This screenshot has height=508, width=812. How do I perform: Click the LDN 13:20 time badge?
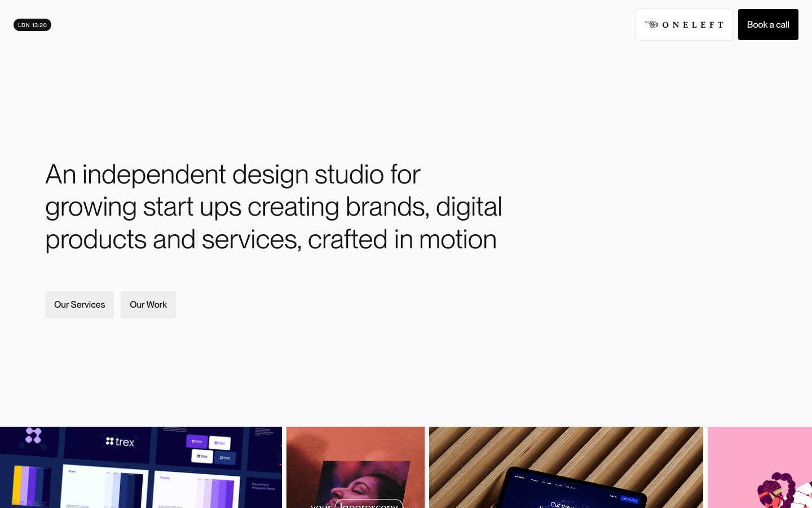tap(32, 25)
